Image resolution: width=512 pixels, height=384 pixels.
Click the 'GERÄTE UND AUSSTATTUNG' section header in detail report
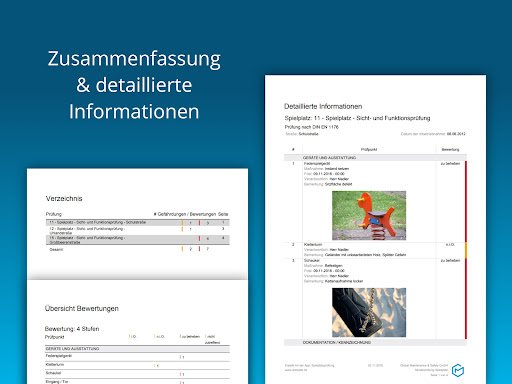click(375, 158)
